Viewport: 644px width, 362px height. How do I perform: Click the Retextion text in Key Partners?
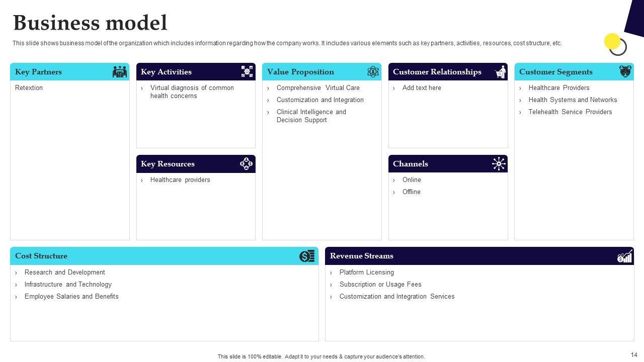pos(29,88)
